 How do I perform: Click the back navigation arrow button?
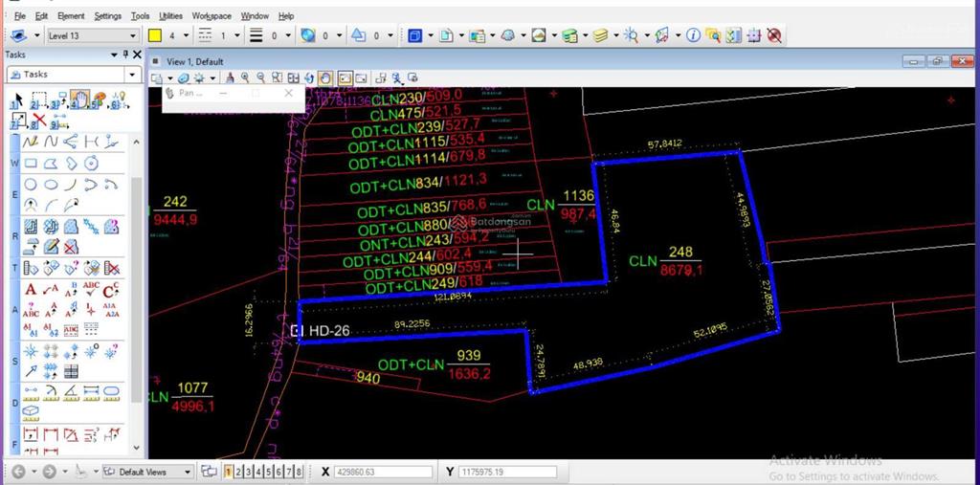[x=18, y=472]
